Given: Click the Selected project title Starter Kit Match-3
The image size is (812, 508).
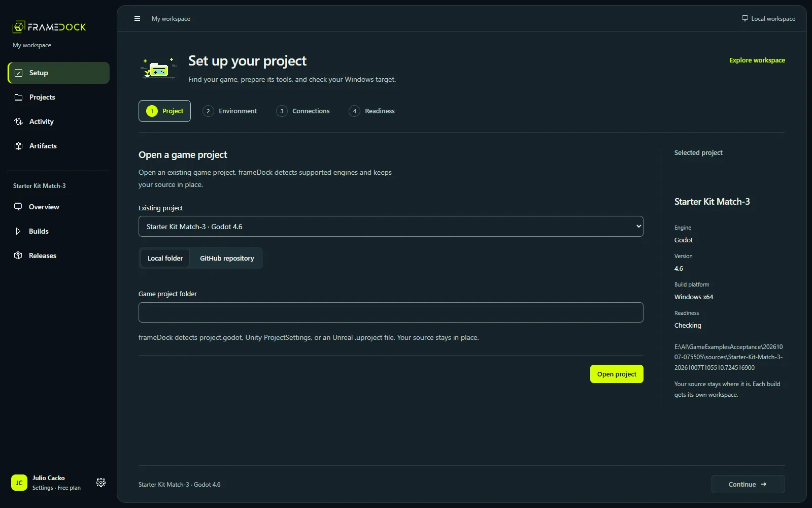Looking at the screenshot, I should [x=712, y=202].
